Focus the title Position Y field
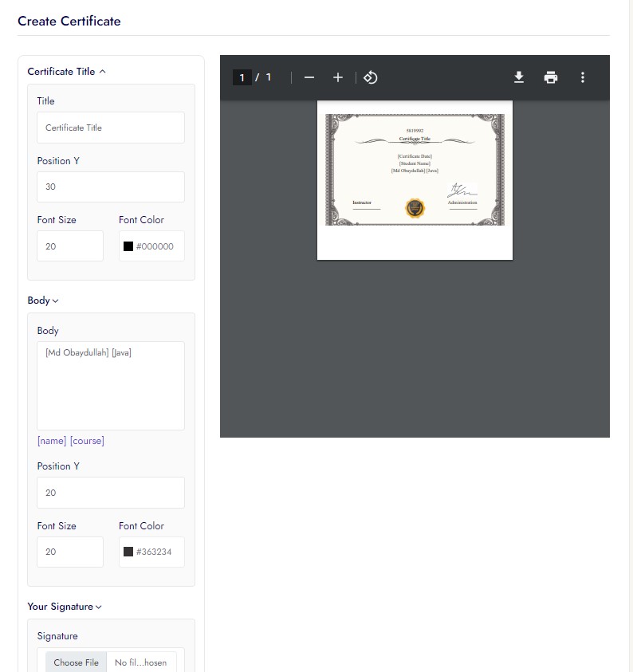633x672 pixels. [x=111, y=187]
